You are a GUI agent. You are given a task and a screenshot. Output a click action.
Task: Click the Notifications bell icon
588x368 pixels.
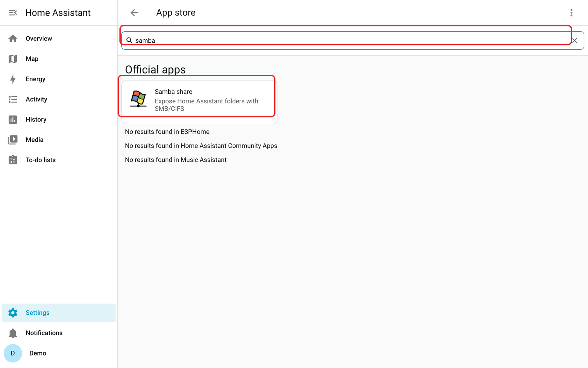(13, 333)
